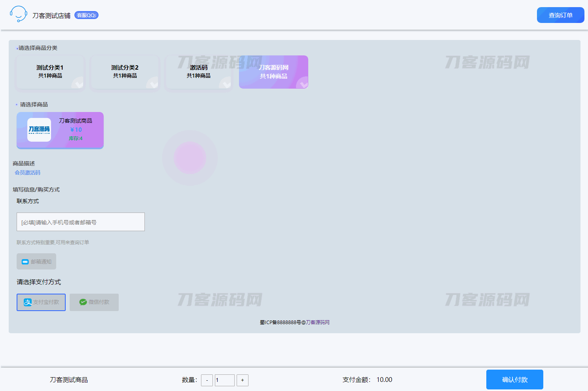Select 微信付款 as payment method

pos(94,302)
